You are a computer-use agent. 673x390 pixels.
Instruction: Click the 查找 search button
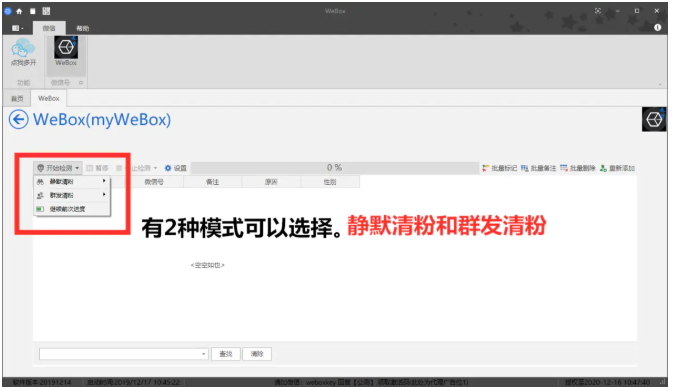[x=226, y=354]
